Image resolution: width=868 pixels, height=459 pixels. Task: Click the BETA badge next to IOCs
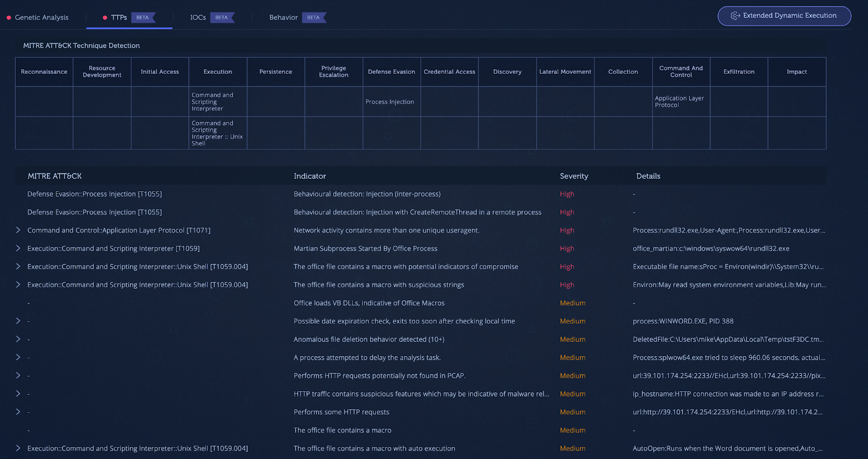tap(222, 17)
